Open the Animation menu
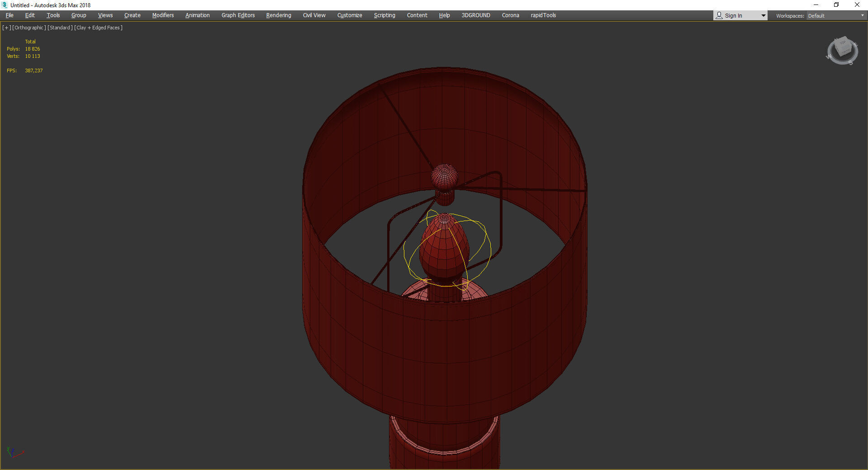 198,15
